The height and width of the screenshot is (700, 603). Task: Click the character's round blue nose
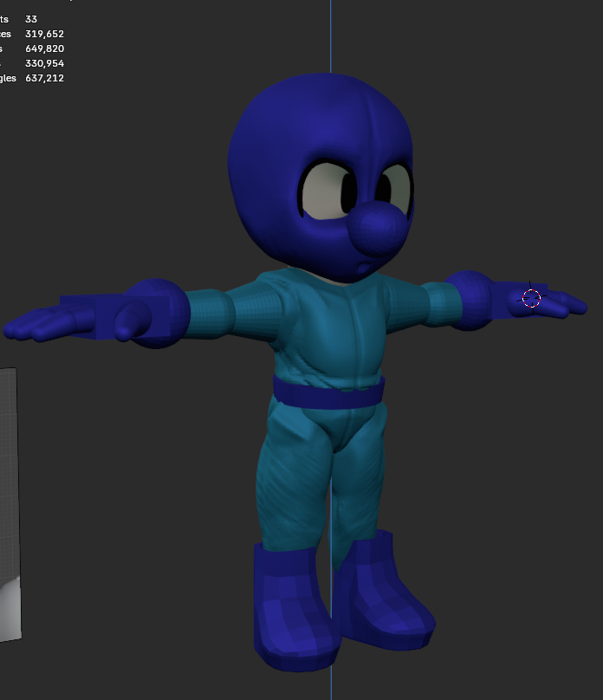pos(377,228)
